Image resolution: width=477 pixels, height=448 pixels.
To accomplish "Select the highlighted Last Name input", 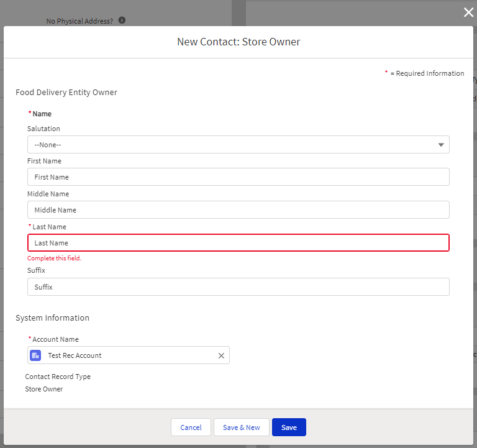I will 238,243.
